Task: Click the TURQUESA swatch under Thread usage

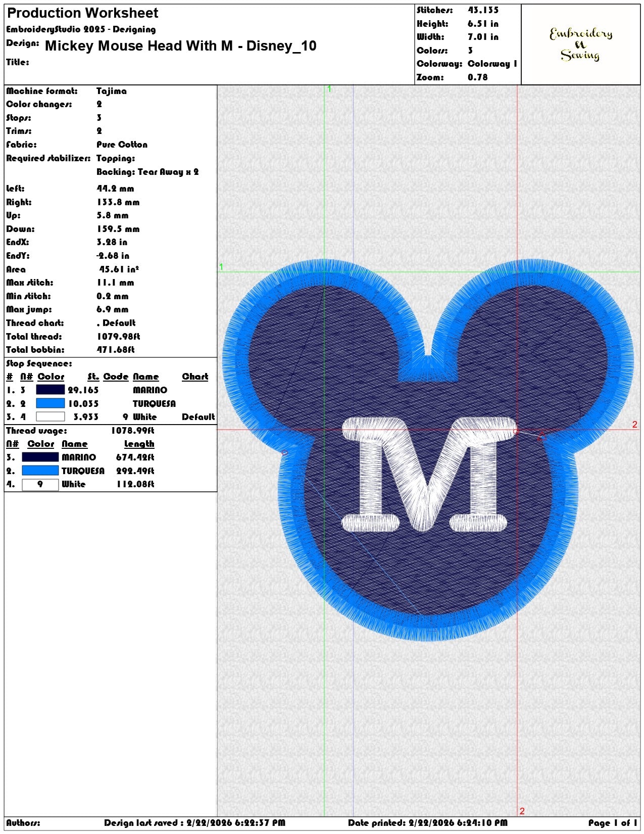Action: click(40, 471)
